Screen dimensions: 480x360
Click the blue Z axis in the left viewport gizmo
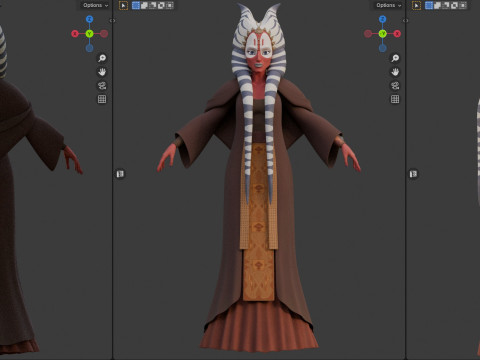pyautogui.click(x=89, y=19)
